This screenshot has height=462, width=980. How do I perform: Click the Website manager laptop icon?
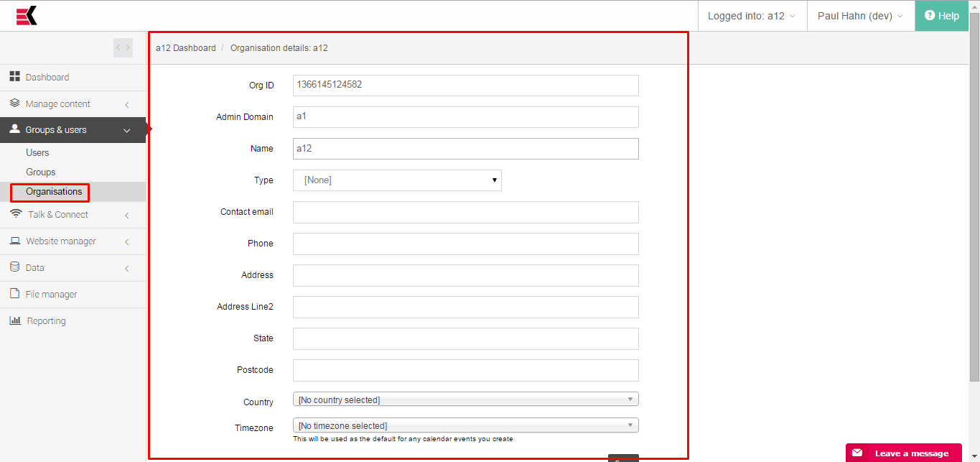(x=14, y=241)
